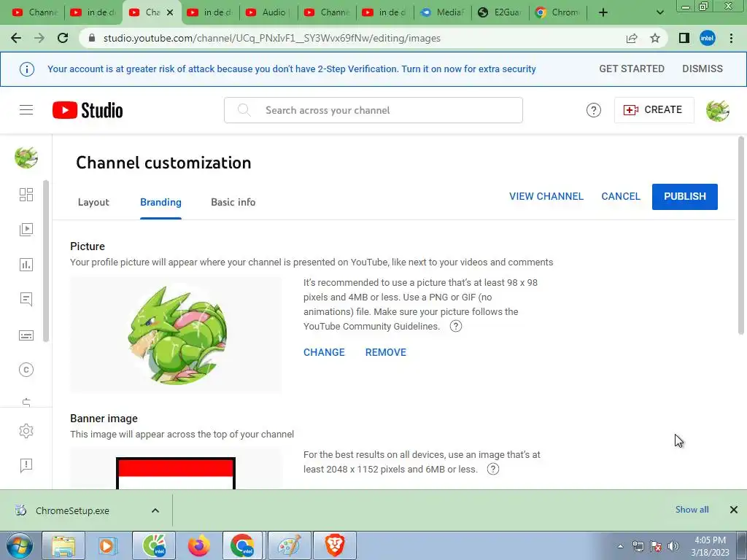
Task: Click the banner image preview thumbnail
Action: [176, 469]
